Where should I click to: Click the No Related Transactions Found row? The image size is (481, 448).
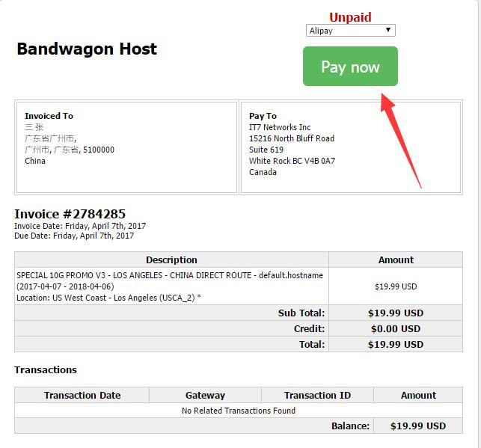239,411
